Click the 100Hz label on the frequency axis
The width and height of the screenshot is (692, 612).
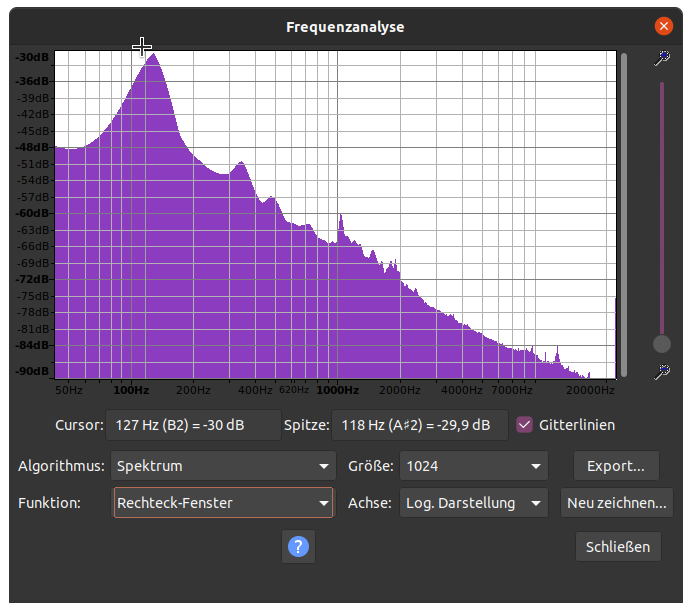click(x=131, y=390)
